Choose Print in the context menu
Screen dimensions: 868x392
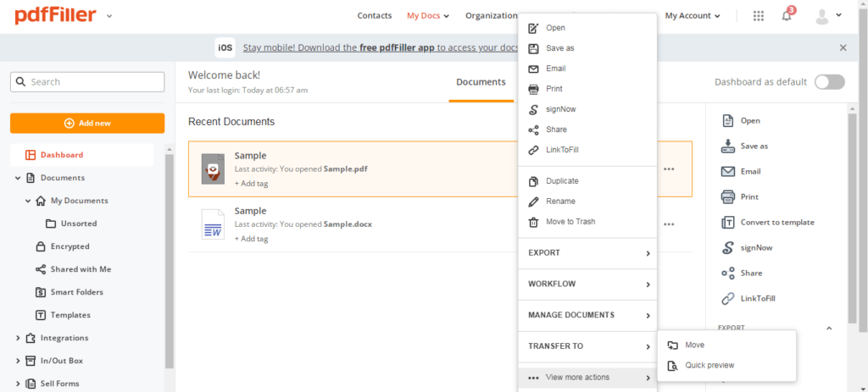pos(587,88)
